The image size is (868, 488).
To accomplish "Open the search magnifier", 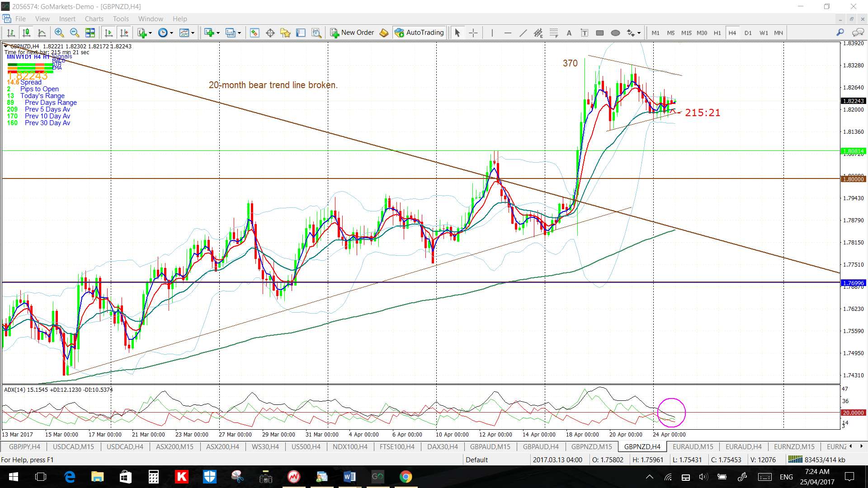I will [840, 33].
